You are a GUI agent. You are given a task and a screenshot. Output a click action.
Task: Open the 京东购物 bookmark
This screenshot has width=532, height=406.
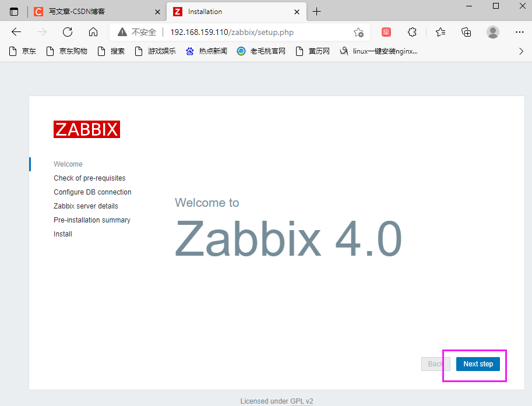point(67,51)
